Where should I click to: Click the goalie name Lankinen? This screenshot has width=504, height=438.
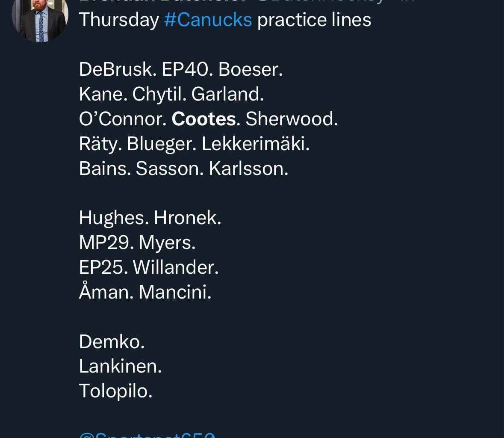(121, 367)
